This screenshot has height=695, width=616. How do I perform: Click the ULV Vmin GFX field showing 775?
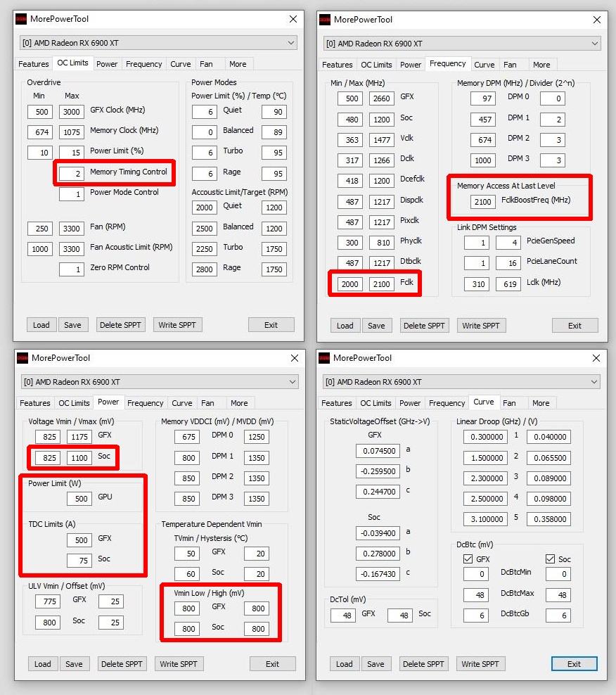(48, 601)
